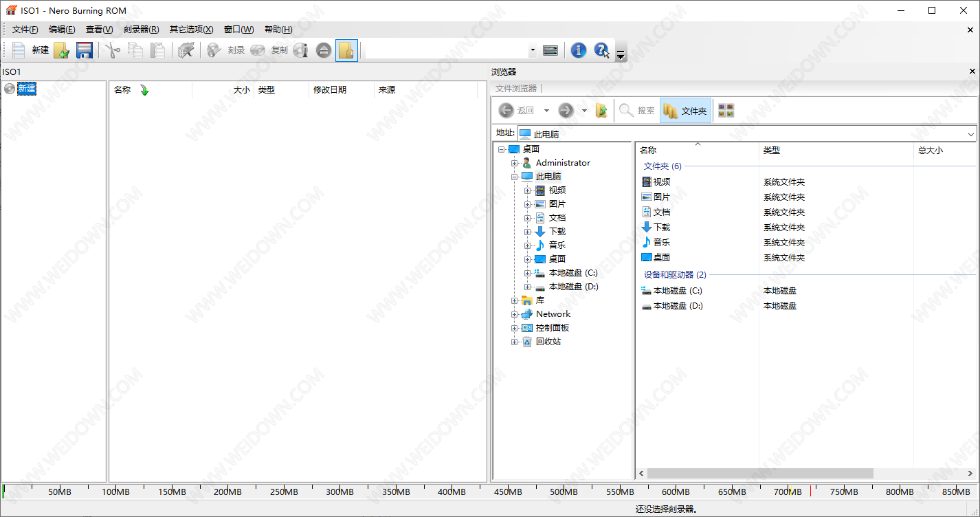Open the blue info icon
The image size is (980, 517).
click(579, 50)
